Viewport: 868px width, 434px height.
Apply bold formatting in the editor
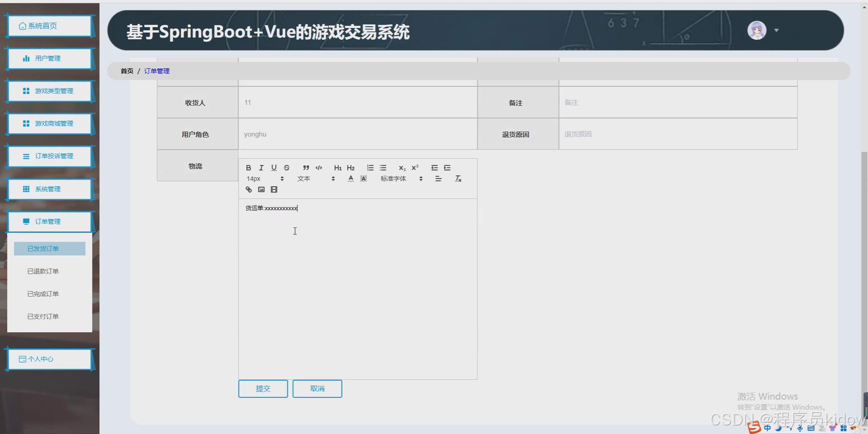tap(249, 168)
